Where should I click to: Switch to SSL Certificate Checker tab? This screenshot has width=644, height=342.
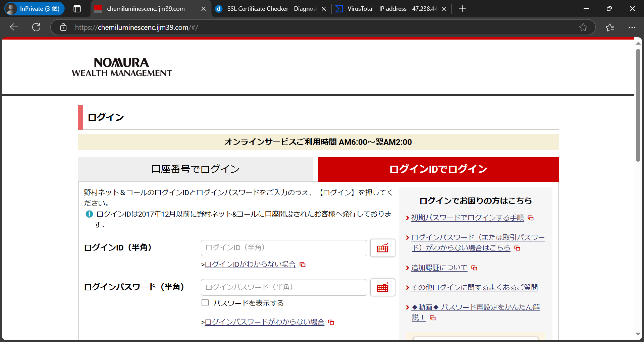(271, 9)
